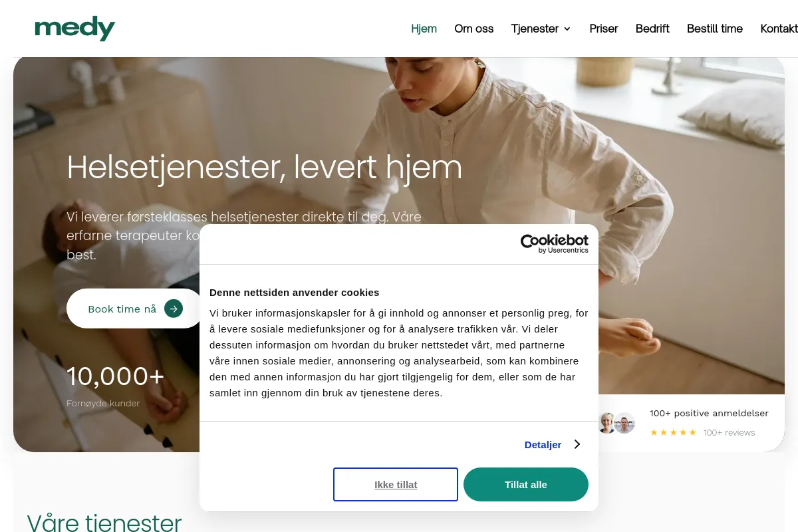Choose Ikke tillat to decline cookies
798x532 pixels.
[x=396, y=484]
